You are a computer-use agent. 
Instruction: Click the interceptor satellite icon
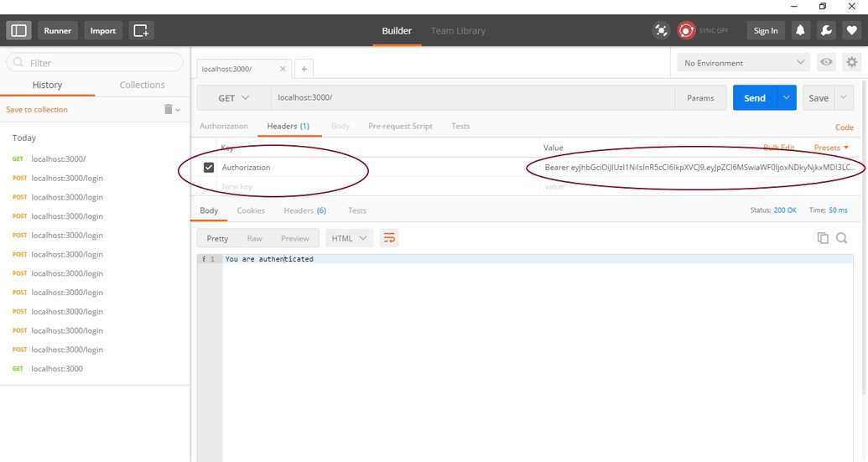click(661, 30)
